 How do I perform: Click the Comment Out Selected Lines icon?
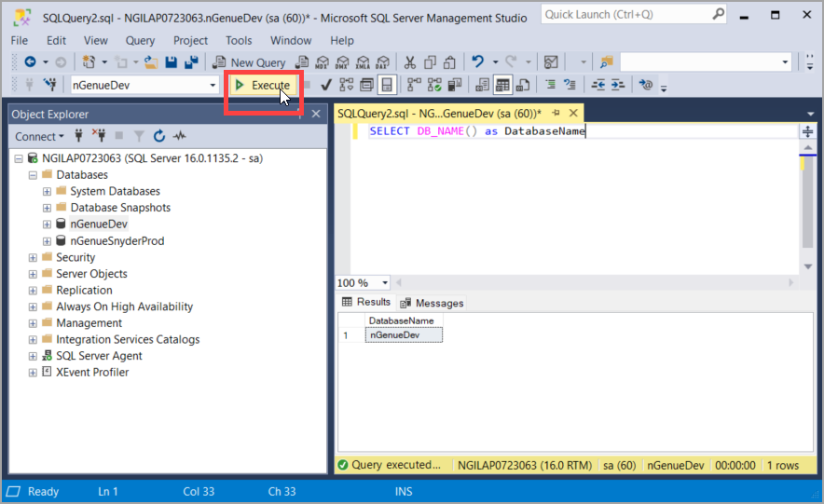[550, 85]
